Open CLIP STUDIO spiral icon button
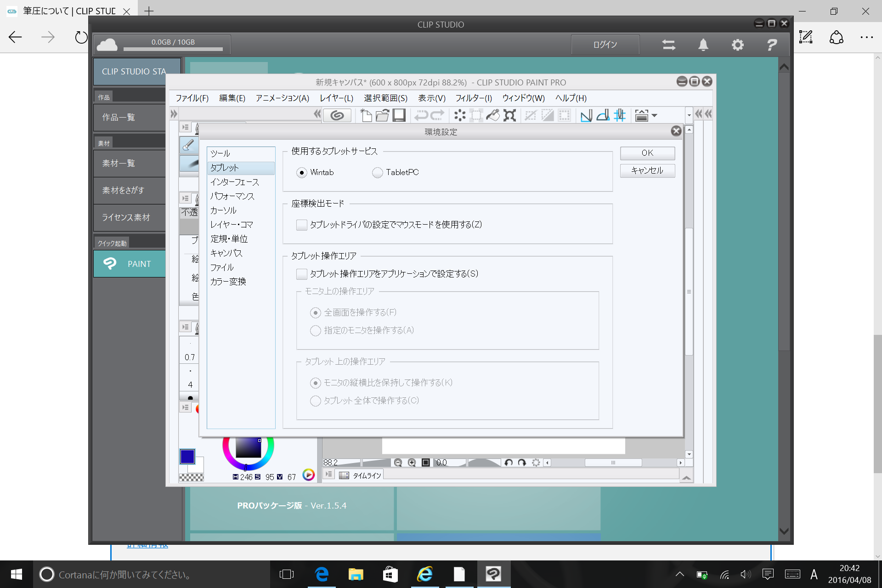882x588 pixels. coord(337,115)
